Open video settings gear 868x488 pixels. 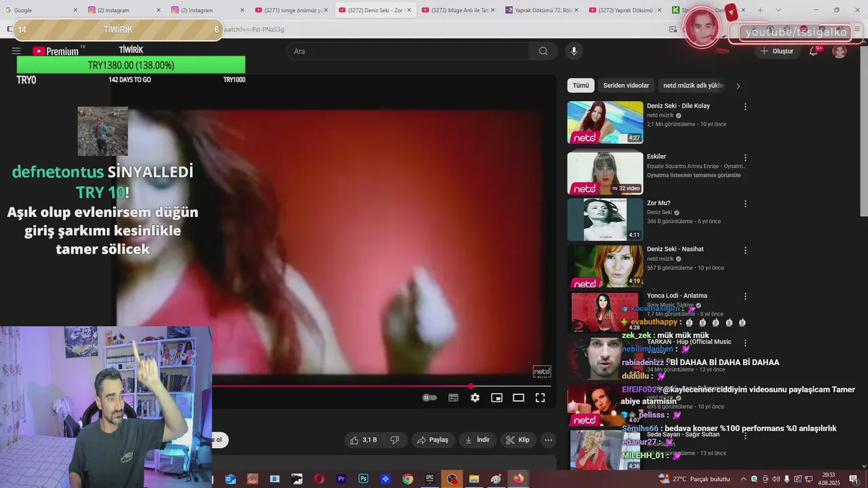pos(475,398)
